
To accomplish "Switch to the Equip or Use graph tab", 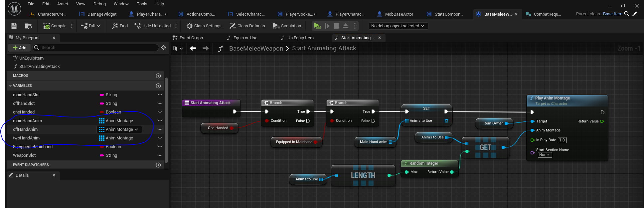I will click(242, 38).
